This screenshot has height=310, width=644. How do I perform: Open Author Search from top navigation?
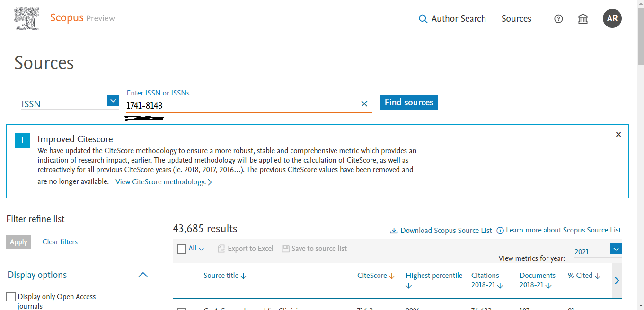(x=458, y=18)
